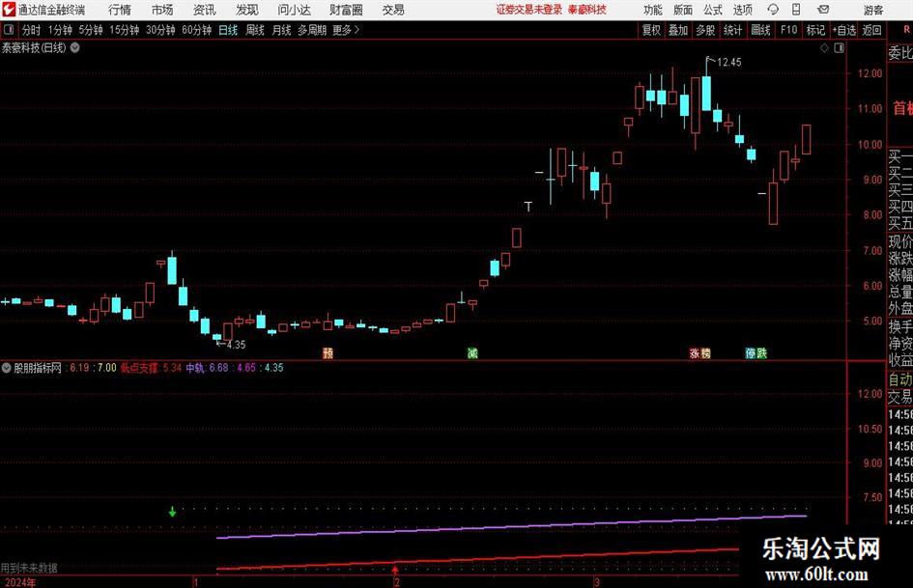Expand 更多 period options

346,30
